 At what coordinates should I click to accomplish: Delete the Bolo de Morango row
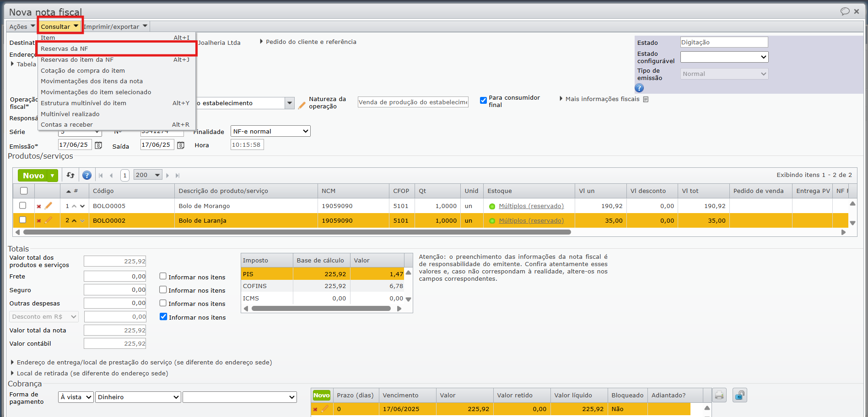click(x=39, y=206)
